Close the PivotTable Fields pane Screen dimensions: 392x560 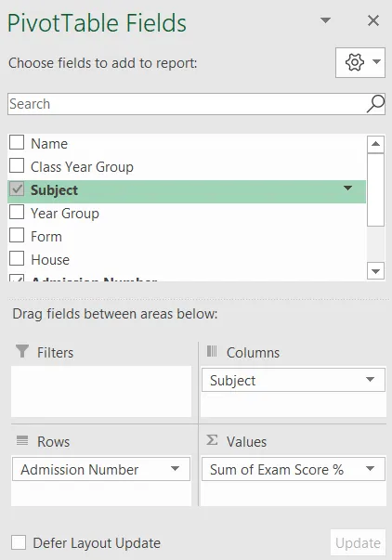(373, 20)
